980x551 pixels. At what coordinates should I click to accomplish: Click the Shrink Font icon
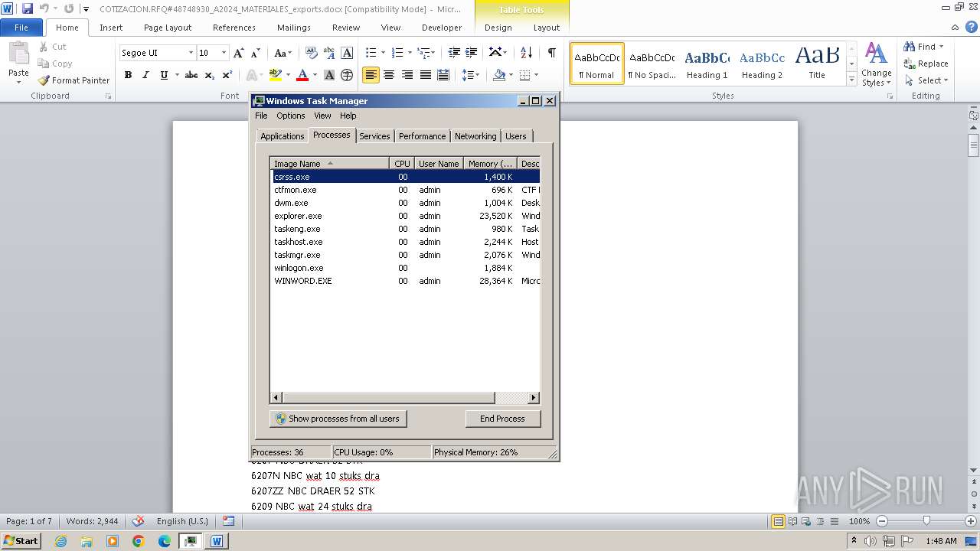coord(256,53)
